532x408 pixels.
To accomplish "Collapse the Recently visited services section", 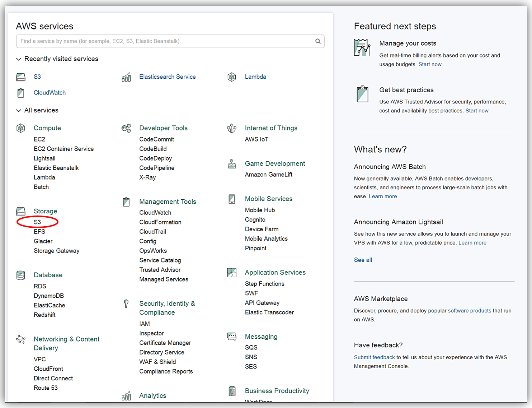I will [19, 59].
